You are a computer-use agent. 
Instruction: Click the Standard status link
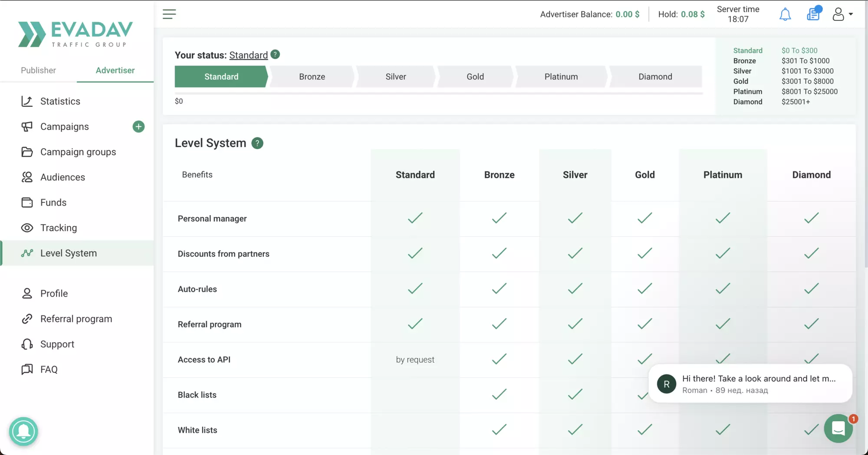248,55
